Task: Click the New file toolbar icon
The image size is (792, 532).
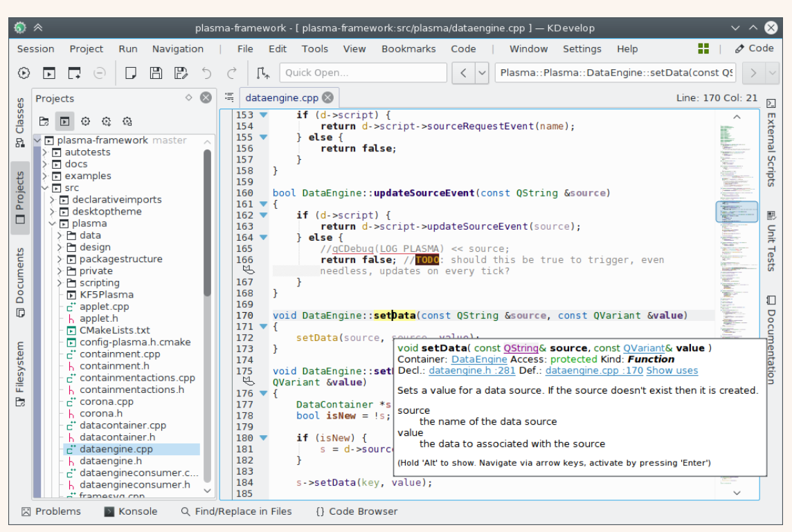Action: 131,73
